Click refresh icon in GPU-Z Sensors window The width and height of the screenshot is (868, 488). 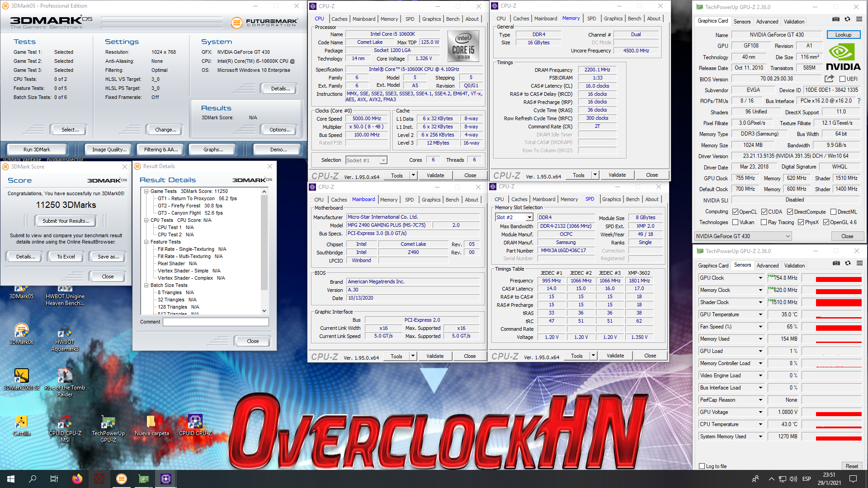point(848,263)
